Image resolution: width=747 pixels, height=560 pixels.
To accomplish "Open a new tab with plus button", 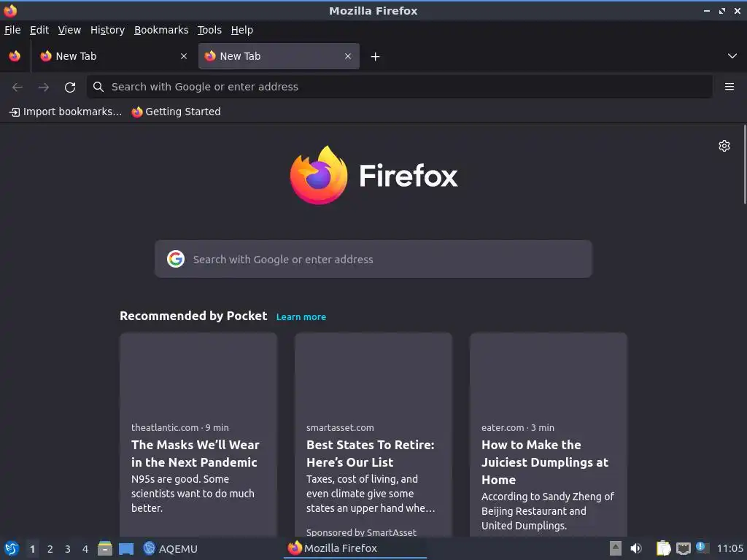I will [375, 57].
